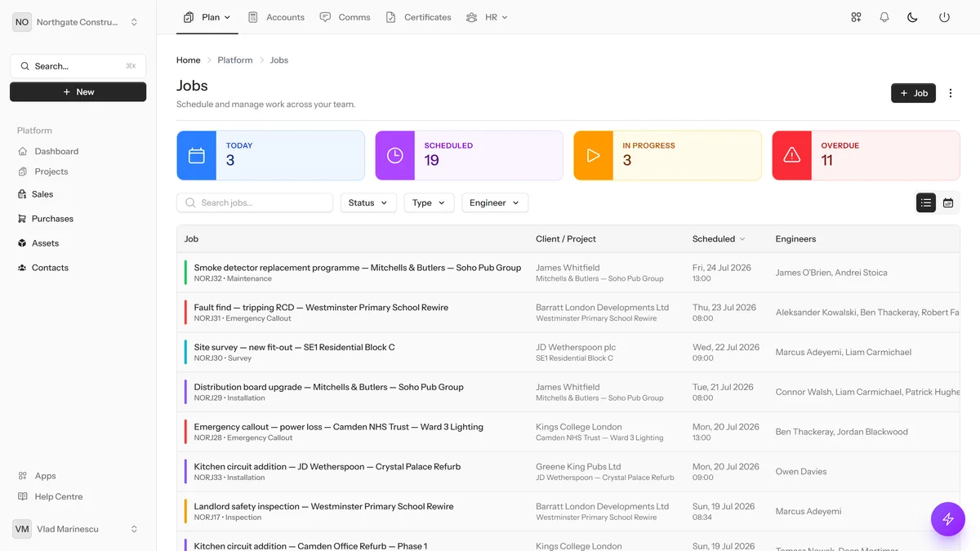Click Home breadcrumb

[x=189, y=60]
